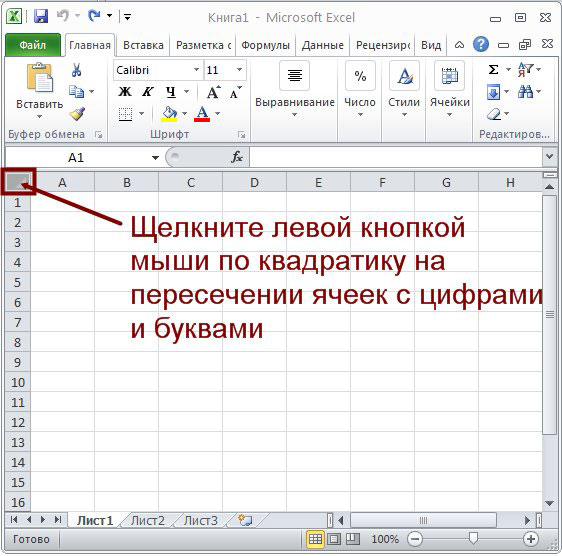The height and width of the screenshot is (556, 562).
Task: Open Excel Help question mark icon
Action: tap(481, 44)
